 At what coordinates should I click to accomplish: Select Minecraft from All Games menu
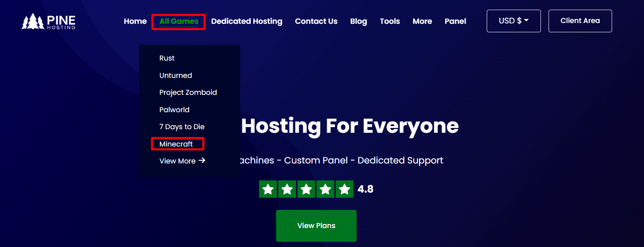coord(176,144)
